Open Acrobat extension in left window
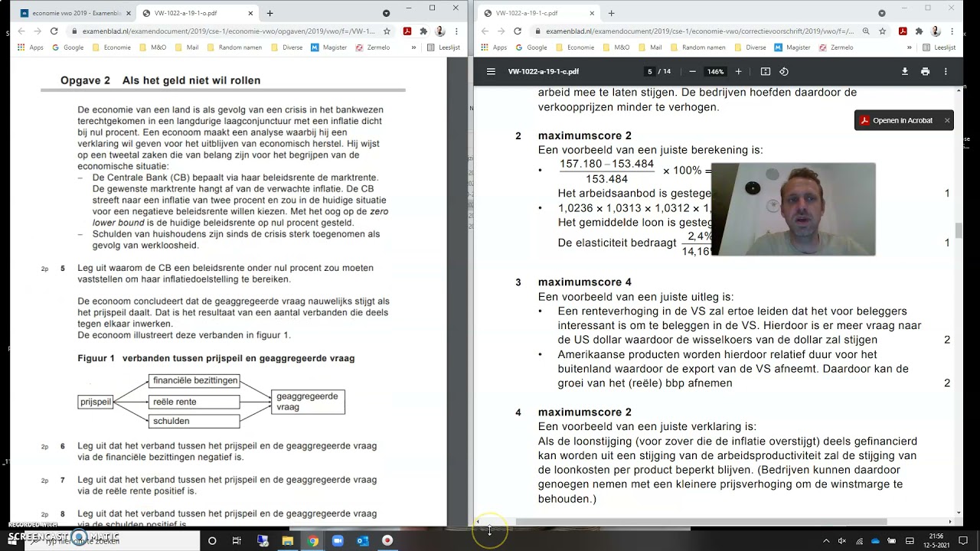This screenshot has width=980, height=551. point(407,31)
